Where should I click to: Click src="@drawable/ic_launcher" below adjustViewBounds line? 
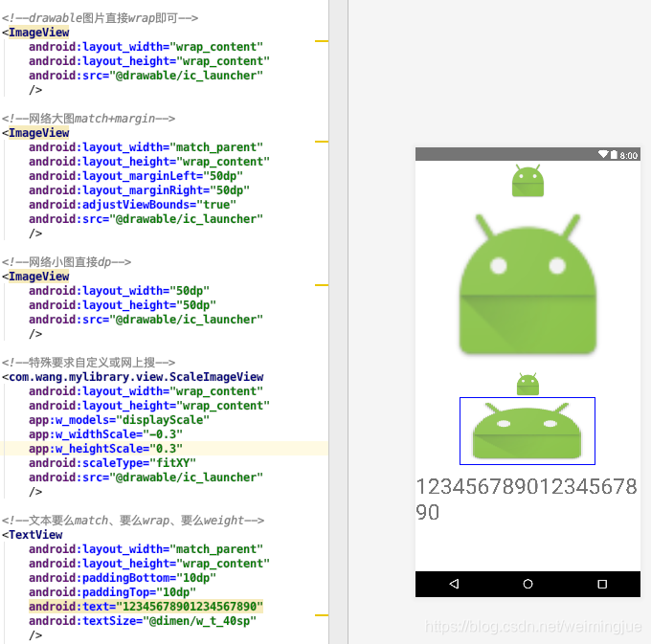146,219
